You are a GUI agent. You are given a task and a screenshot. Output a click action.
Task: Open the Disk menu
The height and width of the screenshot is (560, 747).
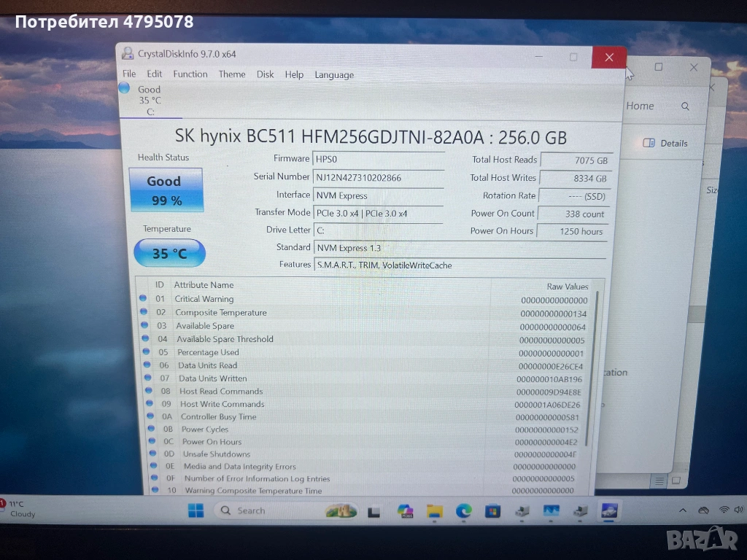click(x=266, y=74)
